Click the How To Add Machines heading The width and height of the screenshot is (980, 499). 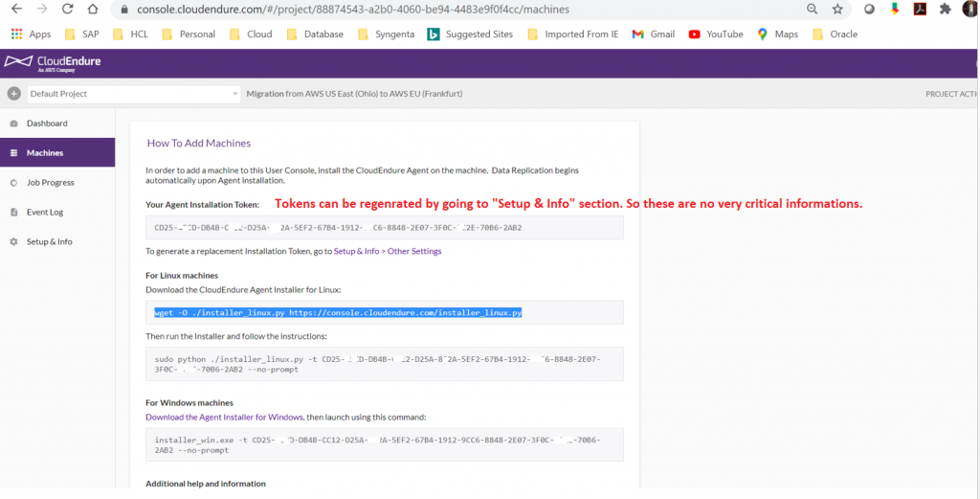click(199, 144)
